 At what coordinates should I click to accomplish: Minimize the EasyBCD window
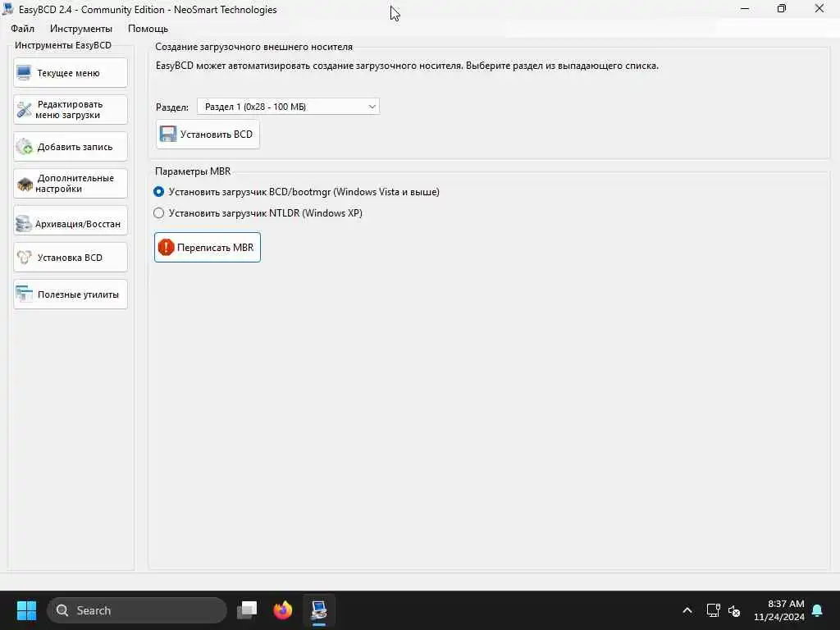click(745, 9)
